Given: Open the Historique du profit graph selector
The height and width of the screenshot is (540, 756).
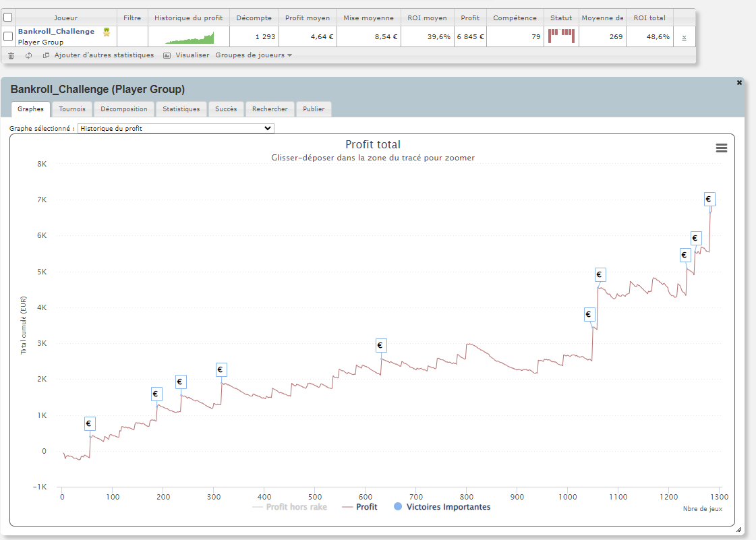Looking at the screenshot, I should (x=175, y=127).
